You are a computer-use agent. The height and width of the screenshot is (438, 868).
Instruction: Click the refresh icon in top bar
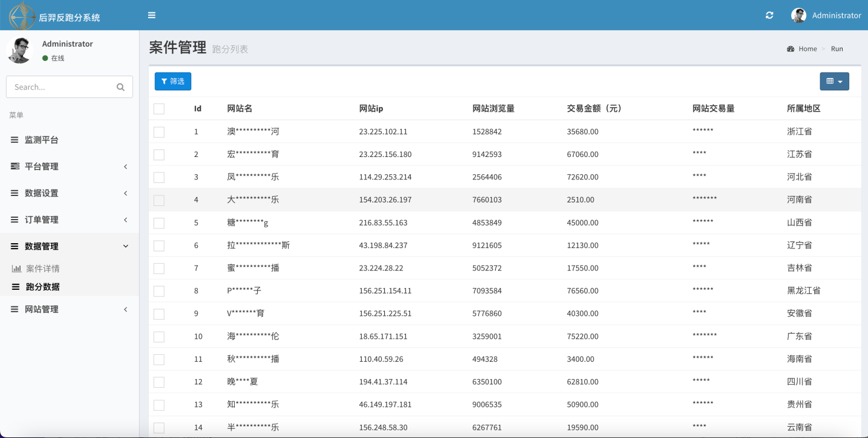point(769,15)
